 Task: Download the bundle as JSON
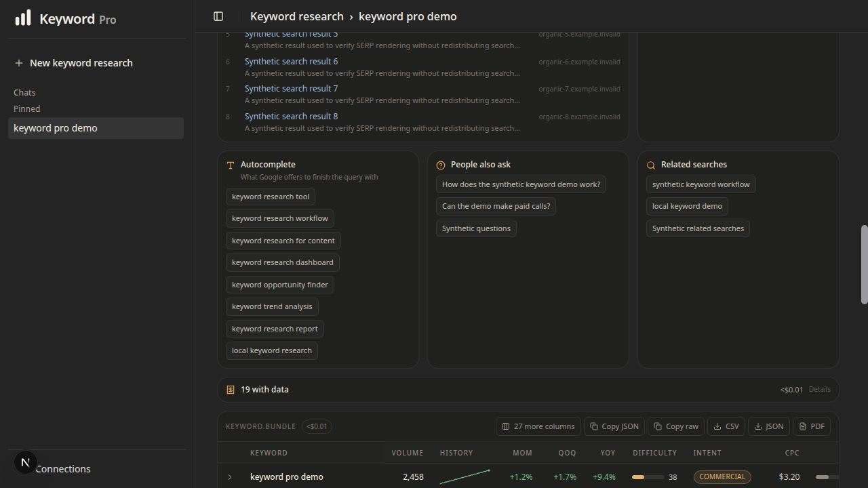[769, 426]
